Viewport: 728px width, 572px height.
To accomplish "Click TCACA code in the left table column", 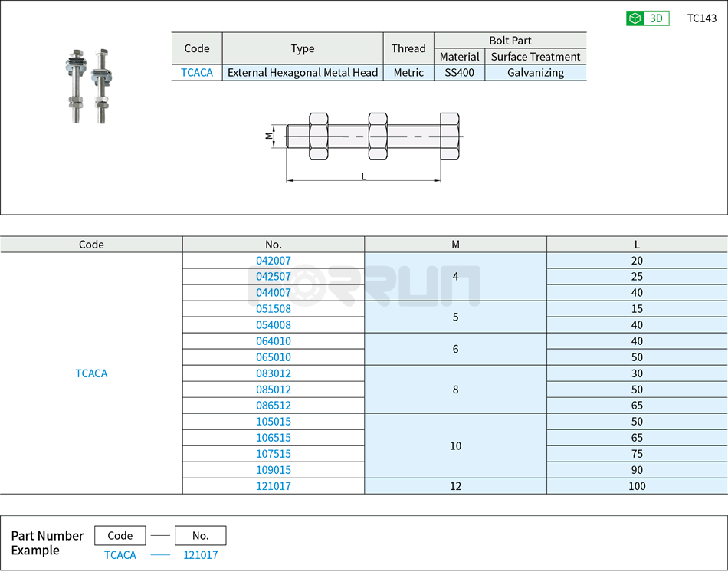I will click(x=91, y=373).
